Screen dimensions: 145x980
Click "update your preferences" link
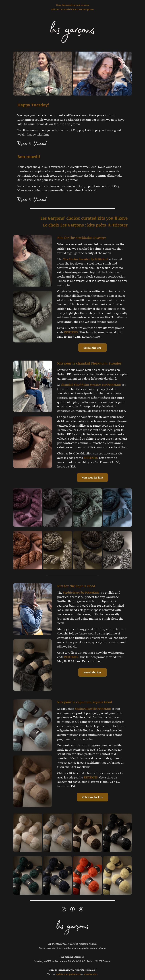point(68,974)
